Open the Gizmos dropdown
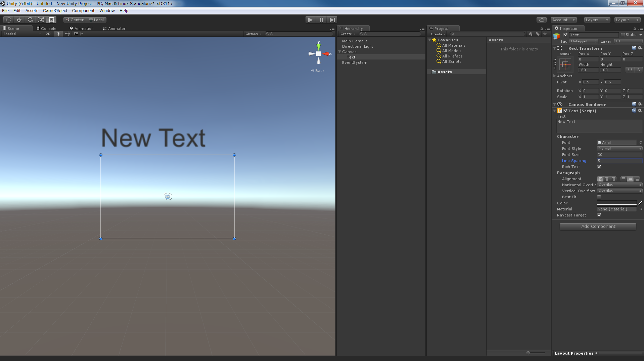The image size is (644, 361). coord(253,34)
